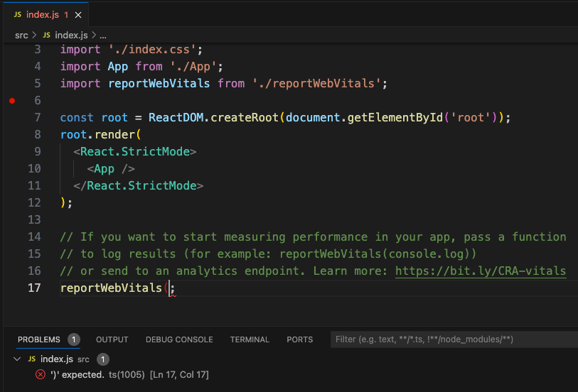Click the problem count badge next to src
Viewport: 578px width, 392px height.
(x=102, y=359)
